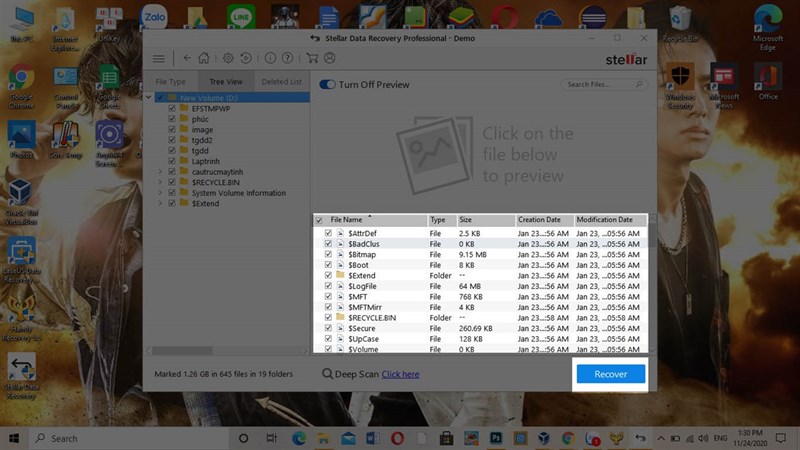Screen dimensions: 800x450
Task: Expand the cautrucmaytinh folder node
Action: 160,171
